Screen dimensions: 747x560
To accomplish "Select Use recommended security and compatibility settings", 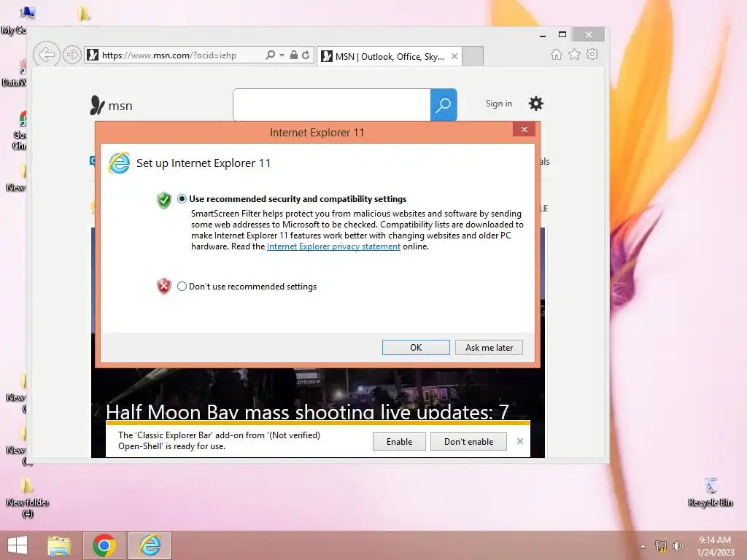I will [x=182, y=199].
